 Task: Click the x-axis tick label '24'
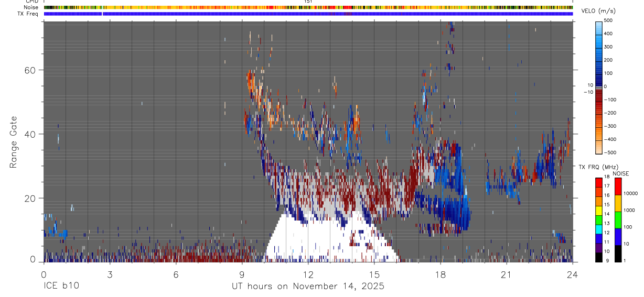click(572, 274)
